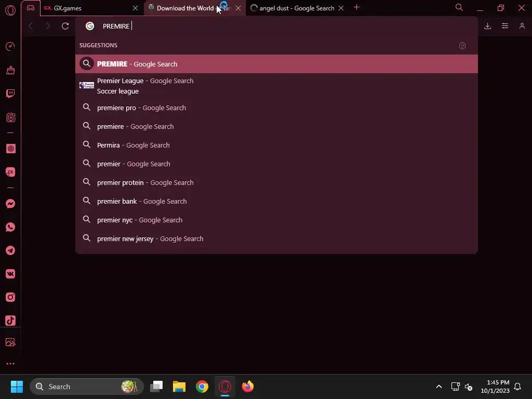The image size is (532, 399).
Task: Select the premiere suggestion
Action: [x=276, y=126]
